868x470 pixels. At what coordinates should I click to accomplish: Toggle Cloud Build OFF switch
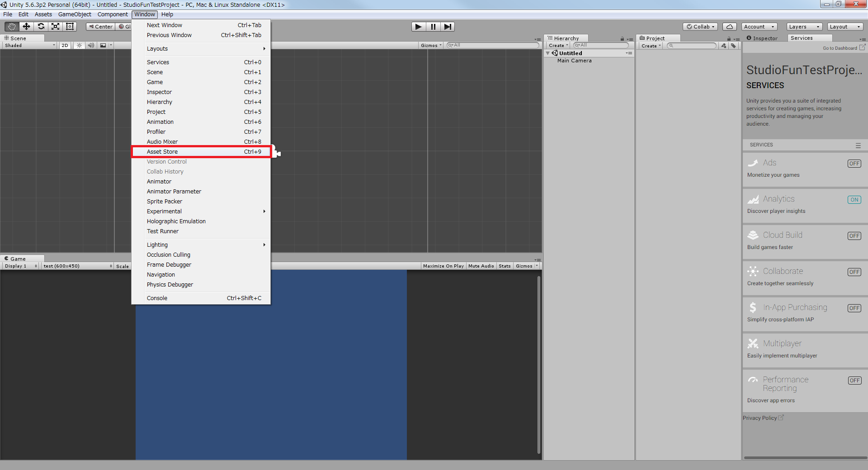point(854,236)
